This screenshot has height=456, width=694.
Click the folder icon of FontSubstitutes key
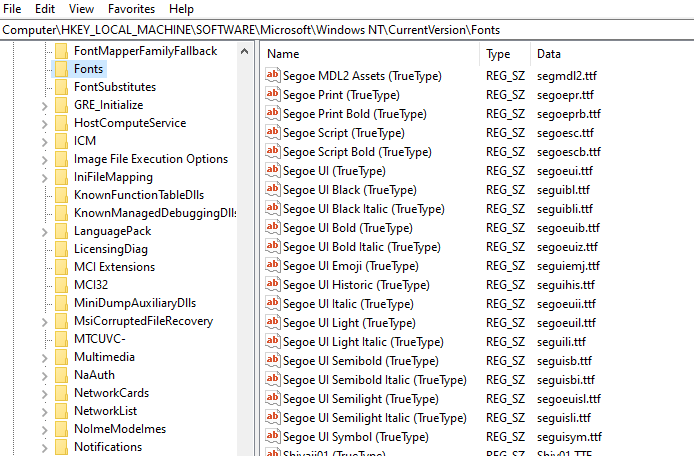pyautogui.click(x=62, y=87)
